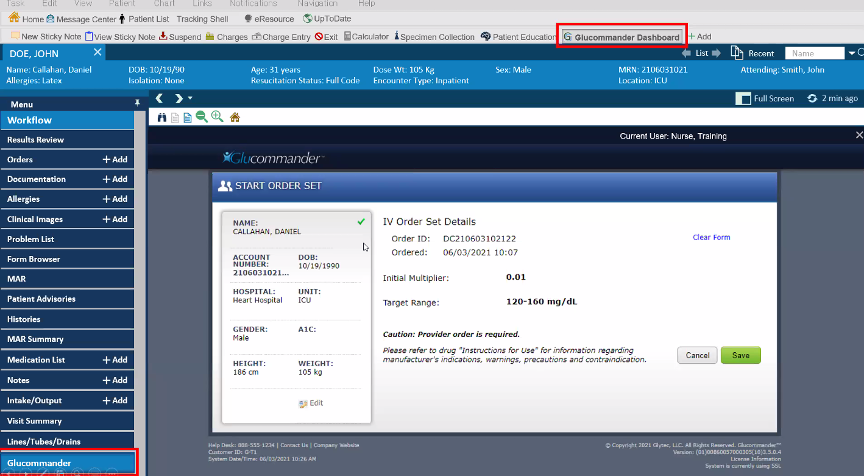864x476 pixels.
Task: Open the Name search dropdown arrow
Action: click(852, 53)
